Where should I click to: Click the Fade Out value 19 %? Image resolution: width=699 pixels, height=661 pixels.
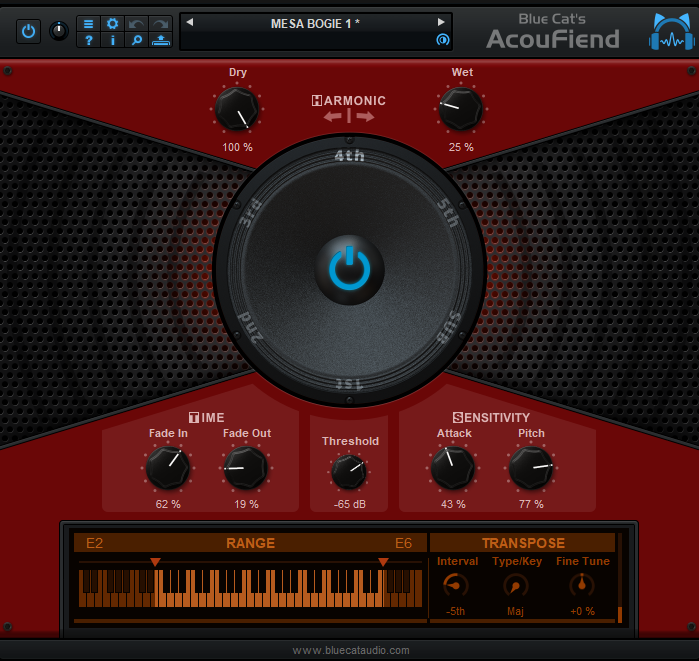pyautogui.click(x=247, y=504)
